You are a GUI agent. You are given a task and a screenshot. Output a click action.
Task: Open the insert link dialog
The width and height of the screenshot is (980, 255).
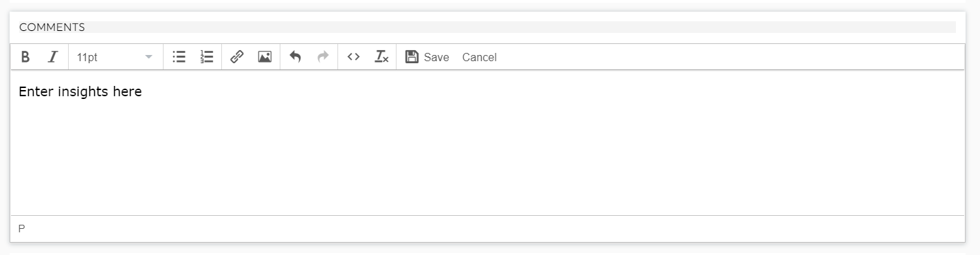coord(237,57)
